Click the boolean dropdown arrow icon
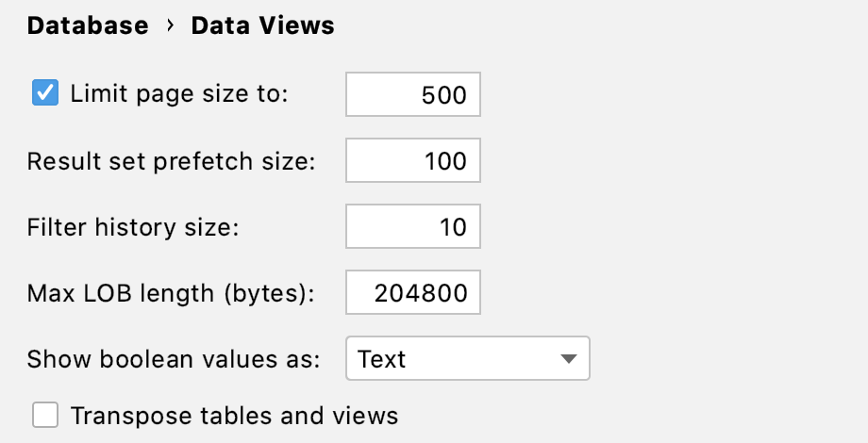 coord(568,359)
